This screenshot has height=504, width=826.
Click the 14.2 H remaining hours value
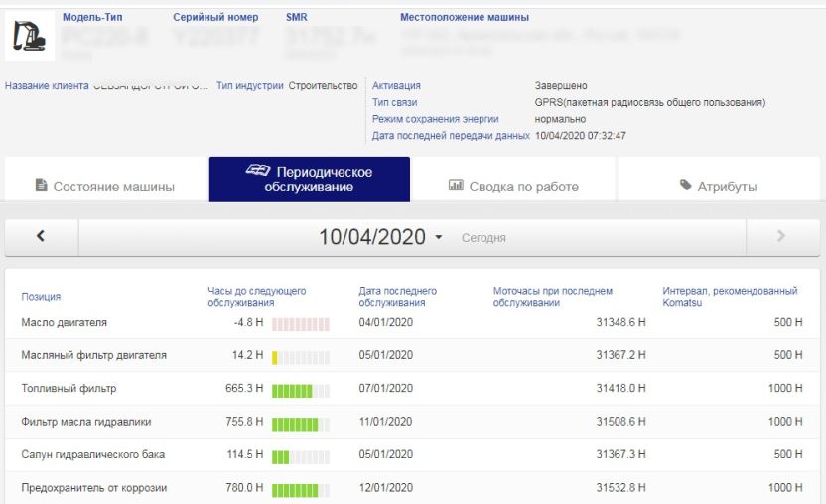click(x=247, y=355)
